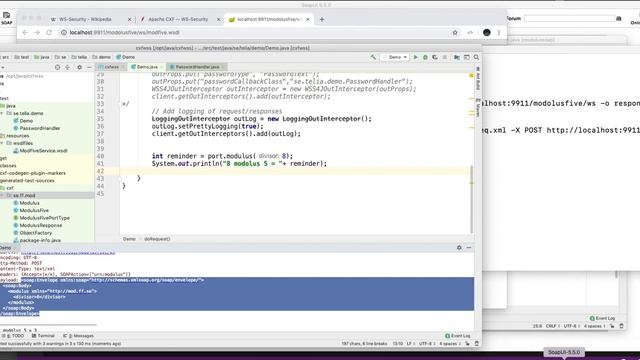
Task: Bookmark the page with the star icon
Action: 455,33
